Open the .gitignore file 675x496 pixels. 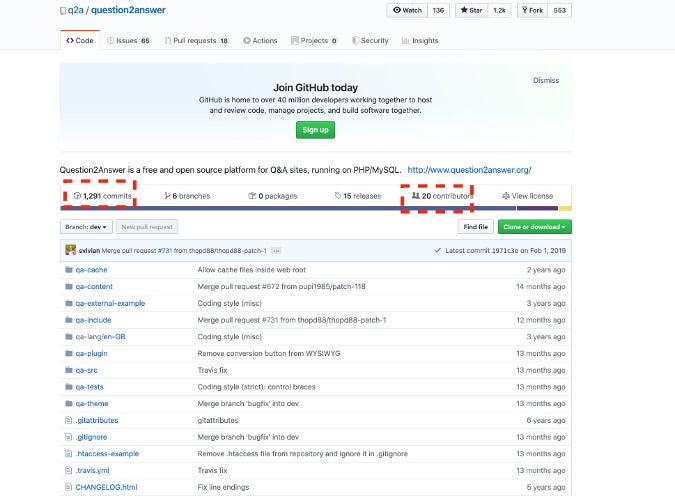coord(91,437)
